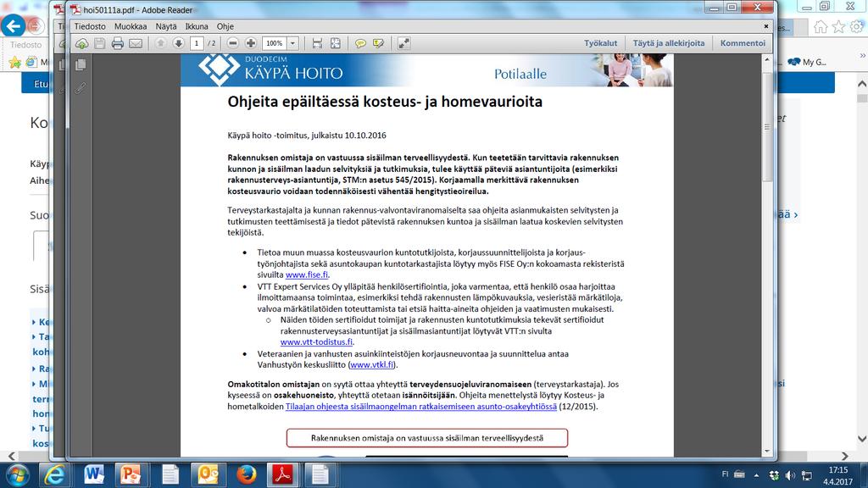Follow the www.vtkl.fi link
868x488 pixels.
click(x=372, y=364)
